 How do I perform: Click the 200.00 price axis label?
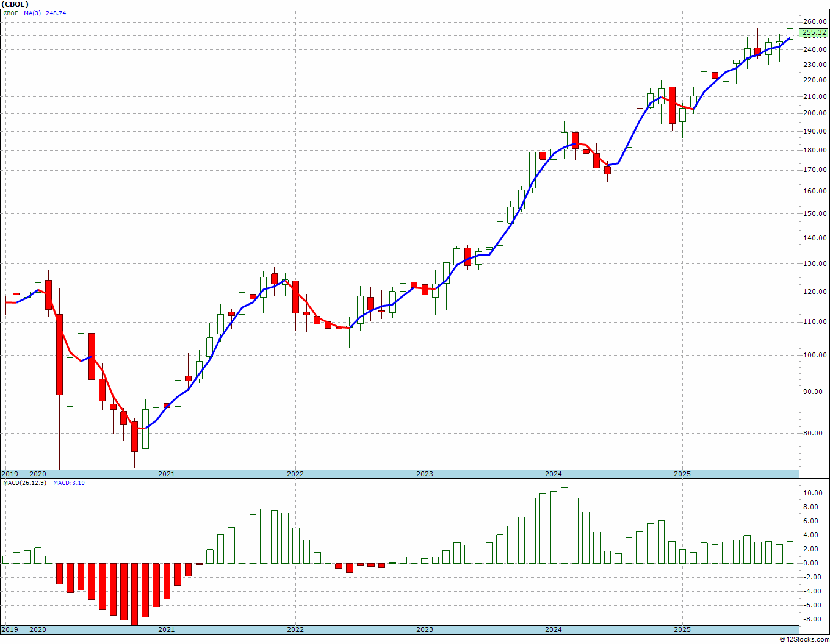814,113
